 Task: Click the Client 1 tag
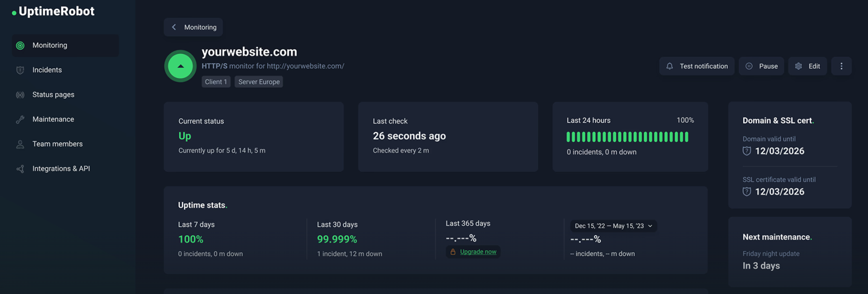216,82
